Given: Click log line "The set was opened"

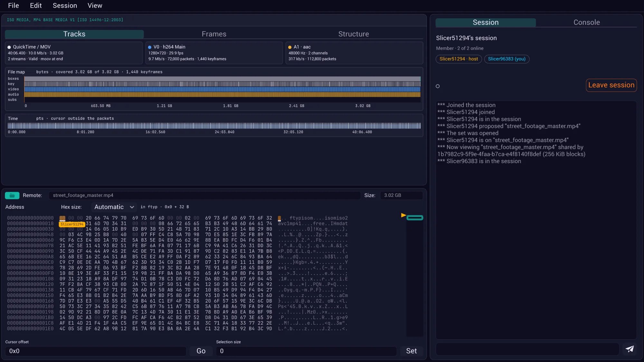Looking at the screenshot, I should click(468, 133).
